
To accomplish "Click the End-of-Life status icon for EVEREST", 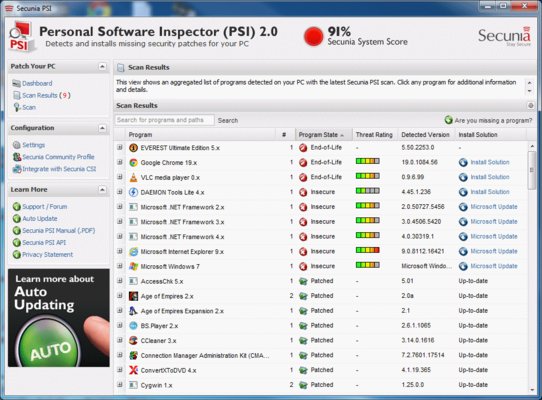I will coord(303,148).
